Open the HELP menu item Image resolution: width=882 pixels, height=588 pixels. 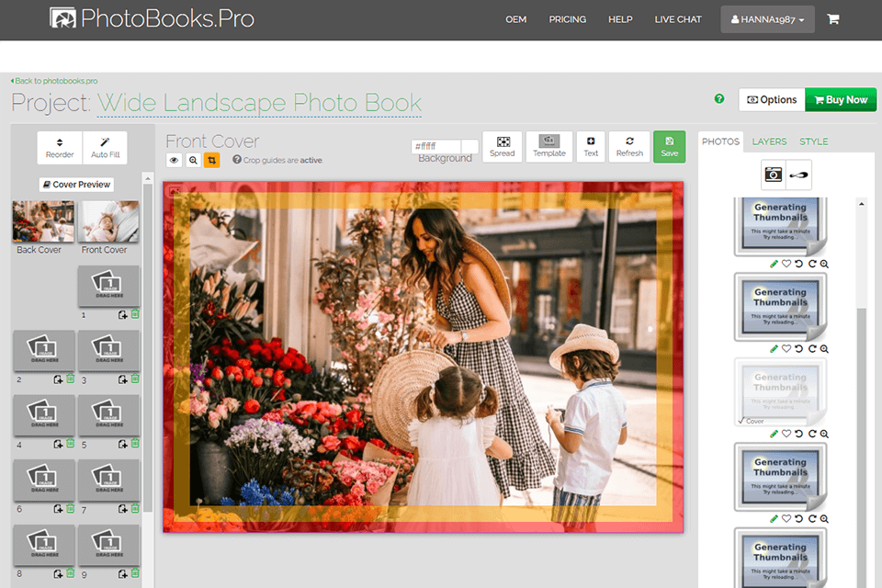620,19
